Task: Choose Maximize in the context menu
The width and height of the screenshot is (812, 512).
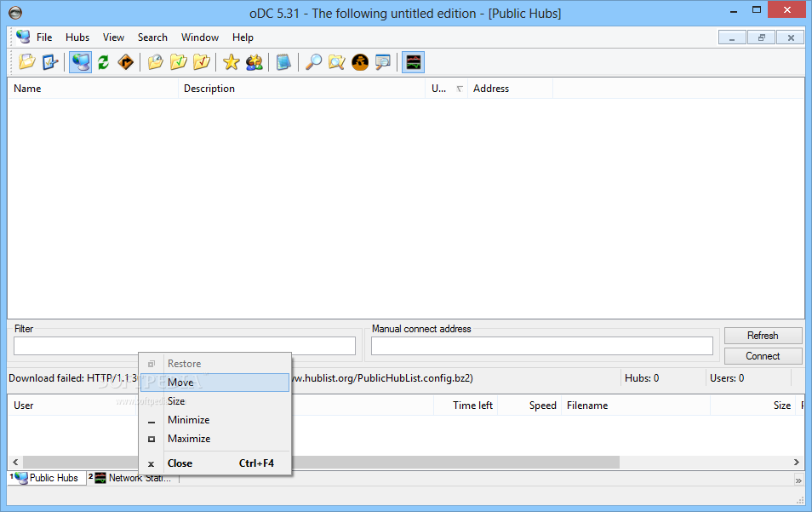Action: click(214, 439)
